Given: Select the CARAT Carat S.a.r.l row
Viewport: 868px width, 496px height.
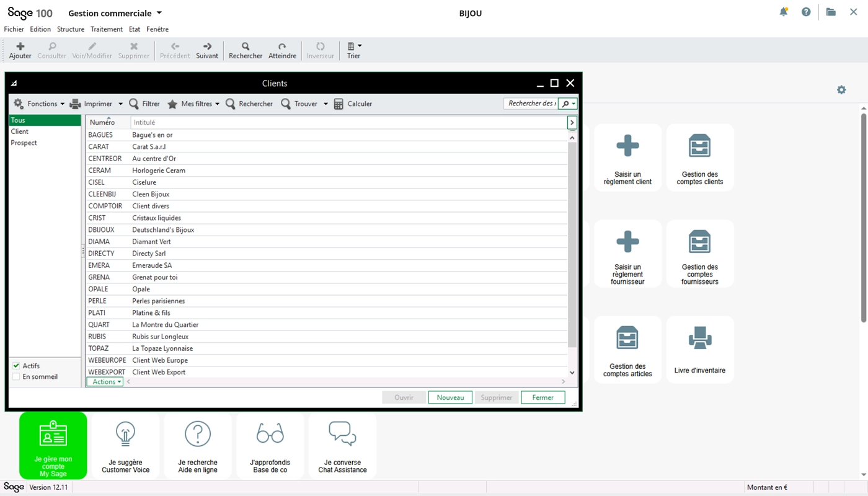Looking at the screenshot, I should (327, 147).
